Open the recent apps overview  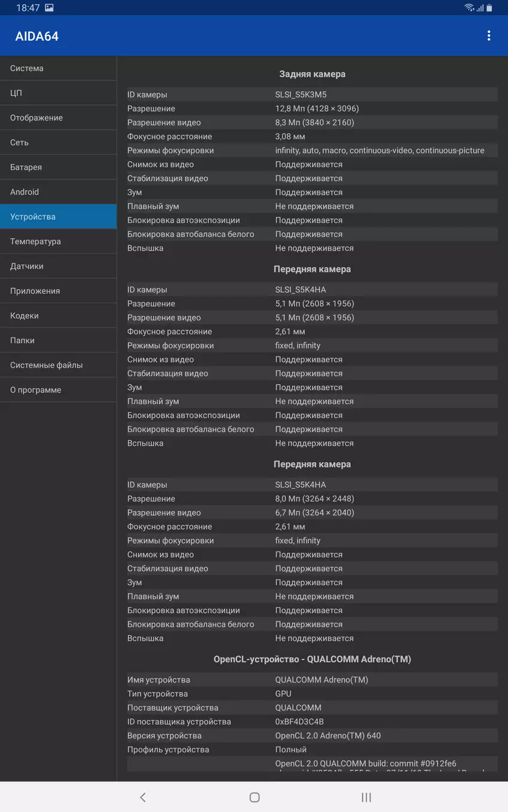point(366,797)
